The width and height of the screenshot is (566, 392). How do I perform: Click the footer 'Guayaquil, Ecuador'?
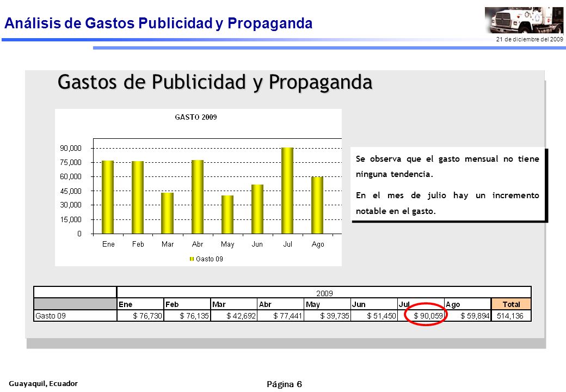(44, 383)
